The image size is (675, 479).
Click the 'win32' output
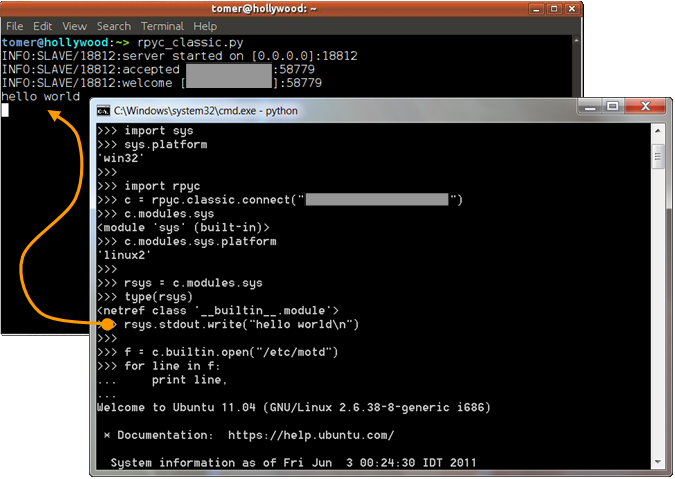click(121, 158)
